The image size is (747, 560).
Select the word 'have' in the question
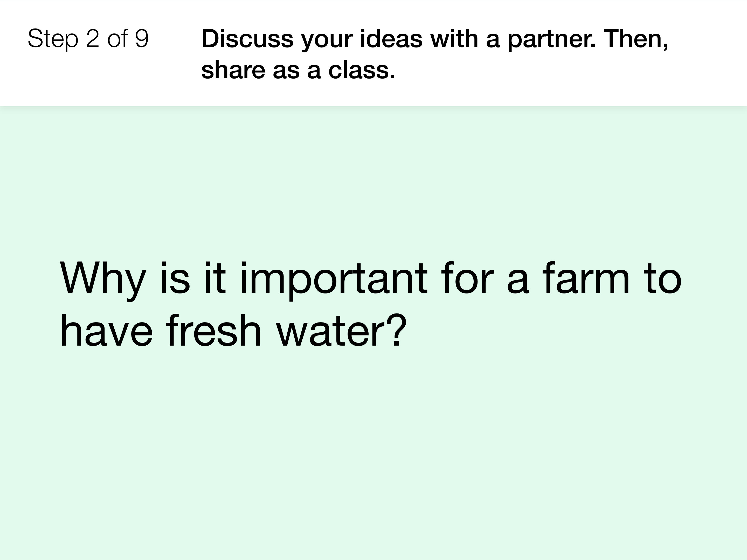click(106, 331)
